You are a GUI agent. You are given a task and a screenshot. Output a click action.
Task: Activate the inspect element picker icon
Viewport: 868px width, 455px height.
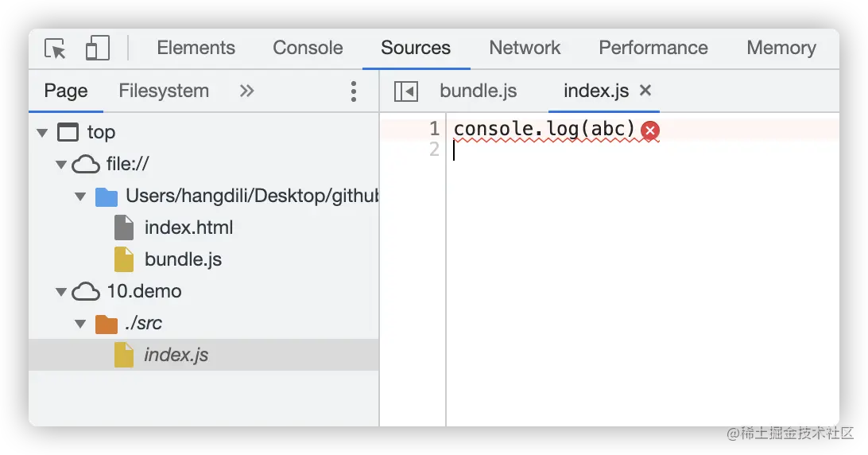click(x=56, y=49)
